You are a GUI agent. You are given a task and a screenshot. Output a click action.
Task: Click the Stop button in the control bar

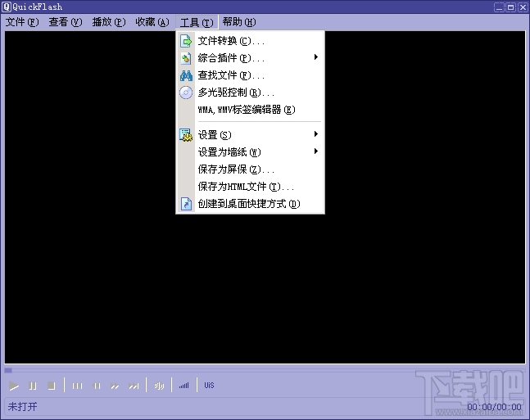[52, 386]
